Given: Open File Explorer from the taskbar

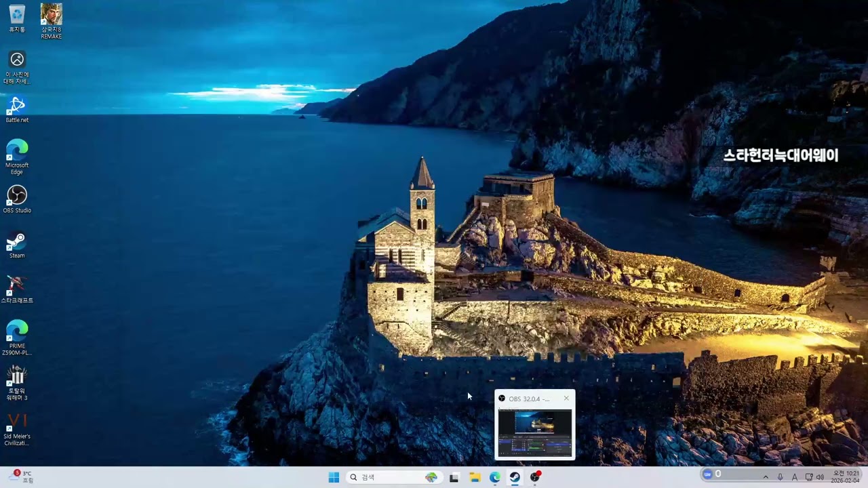Looking at the screenshot, I should pos(475,477).
